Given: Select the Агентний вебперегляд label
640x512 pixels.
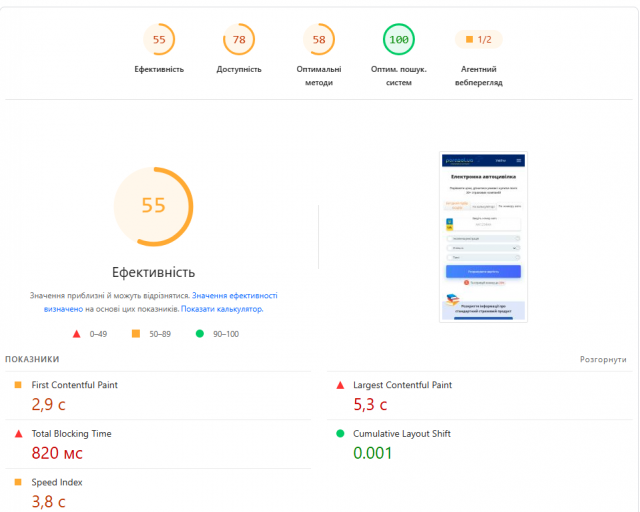Looking at the screenshot, I should (479, 76).
